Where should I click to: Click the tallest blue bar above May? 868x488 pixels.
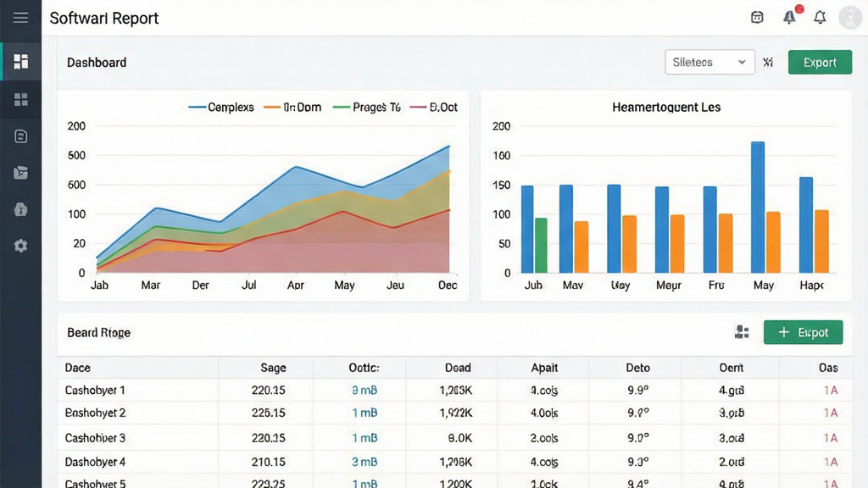point(758,208)
